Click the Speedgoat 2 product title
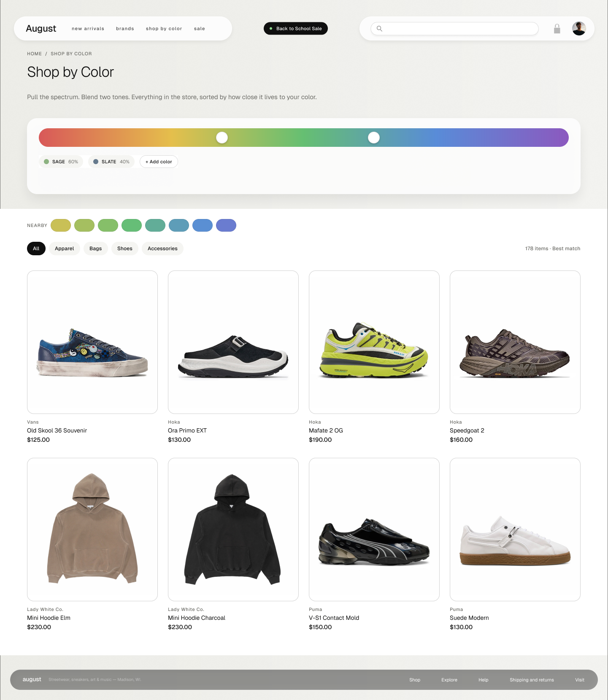The width and height of the screenshot is (608, 700). (467, 430)
